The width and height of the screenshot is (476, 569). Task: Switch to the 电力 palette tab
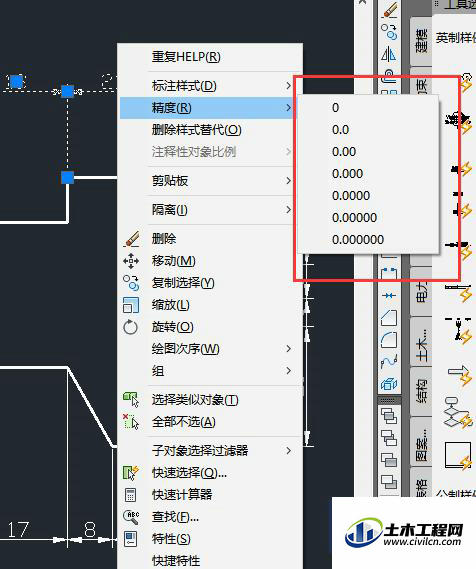(421, 292)
